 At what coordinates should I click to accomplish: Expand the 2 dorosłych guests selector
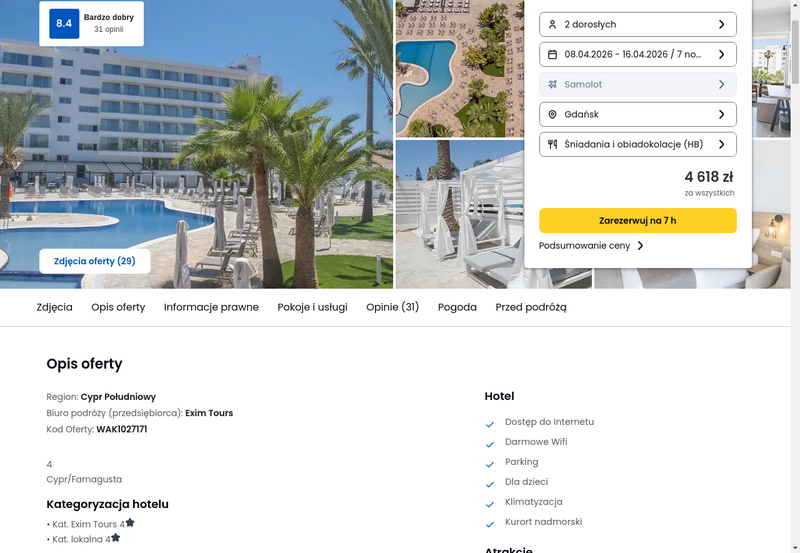click(638, 24)
